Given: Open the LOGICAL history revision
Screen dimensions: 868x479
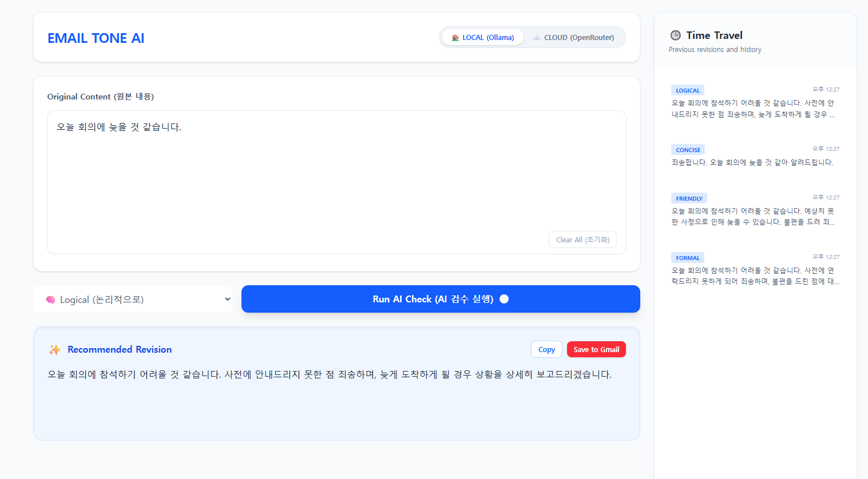Looking at the screenshot, I should [755, 102].
